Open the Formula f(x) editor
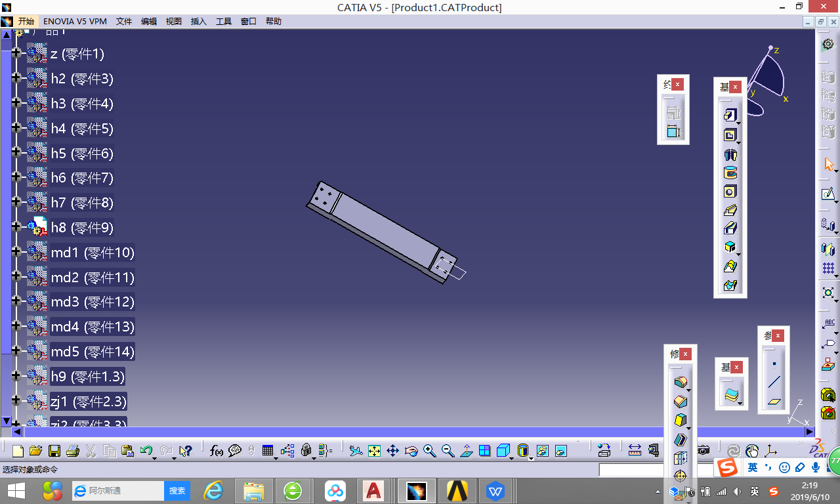This screenshot has width=840, height=504. pos(217,451)
